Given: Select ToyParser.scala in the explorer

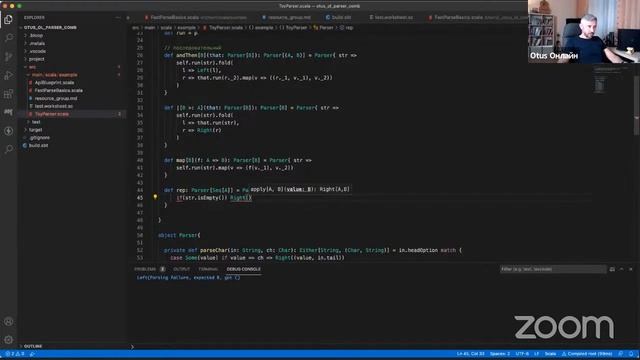Looking at the screenshot, I should click(x=51, y=114).
